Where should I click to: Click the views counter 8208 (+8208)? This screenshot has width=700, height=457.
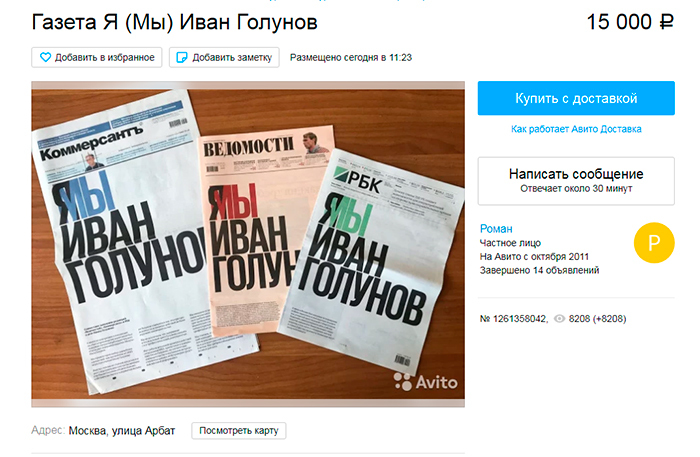[597, 319]
